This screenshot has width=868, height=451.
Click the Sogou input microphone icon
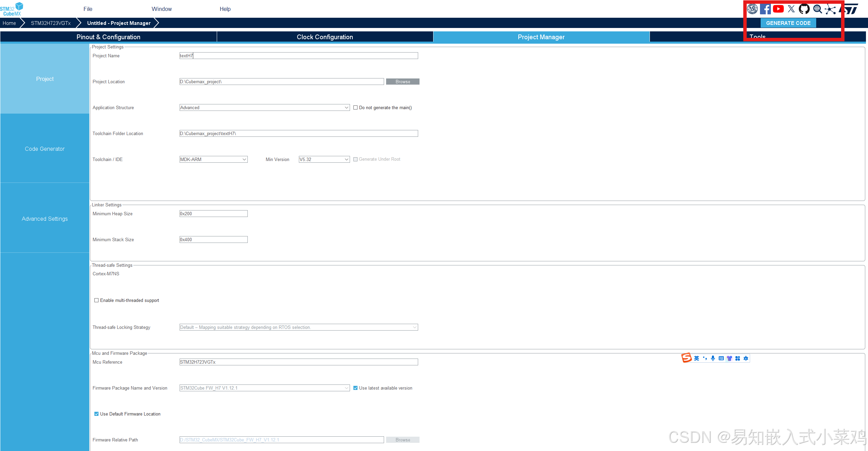coord(713,358)
